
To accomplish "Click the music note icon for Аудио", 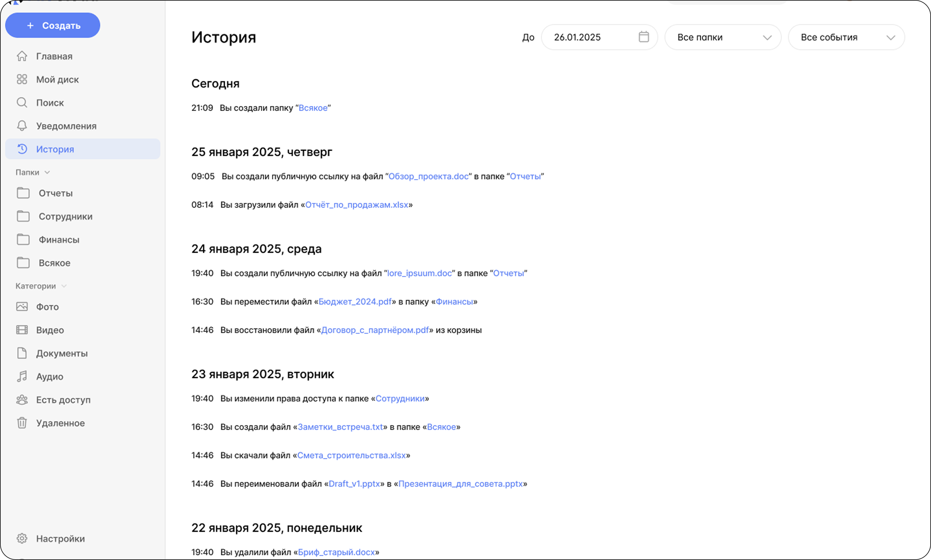I will (x=22, y=377).
